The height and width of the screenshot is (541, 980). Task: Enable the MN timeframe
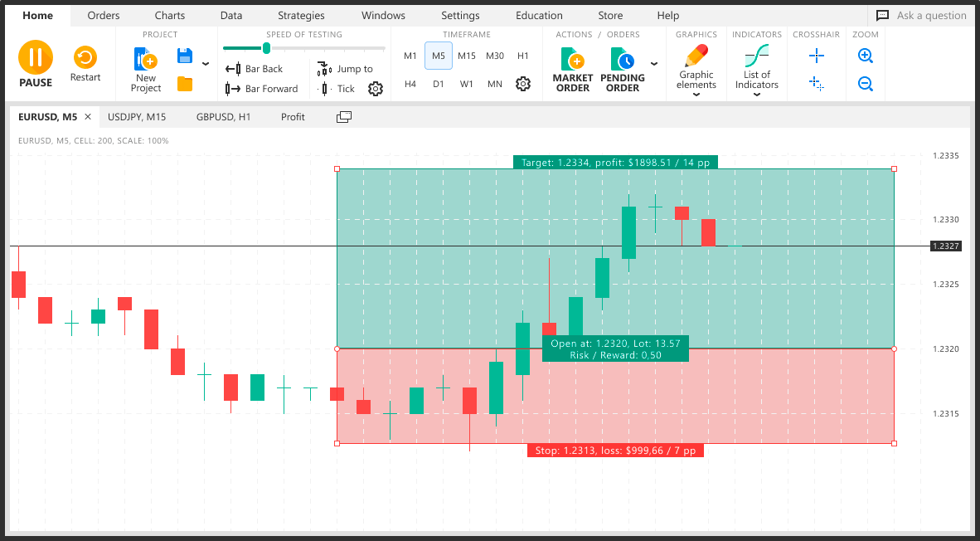pyautogui.click(x=494, y=84)
